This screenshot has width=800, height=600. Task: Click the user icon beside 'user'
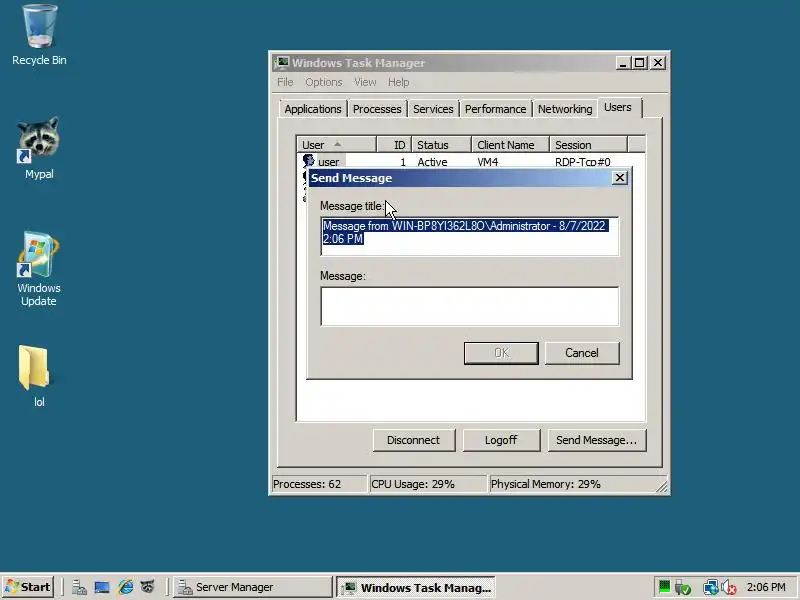pyautogui.click(x=308, y=161)
